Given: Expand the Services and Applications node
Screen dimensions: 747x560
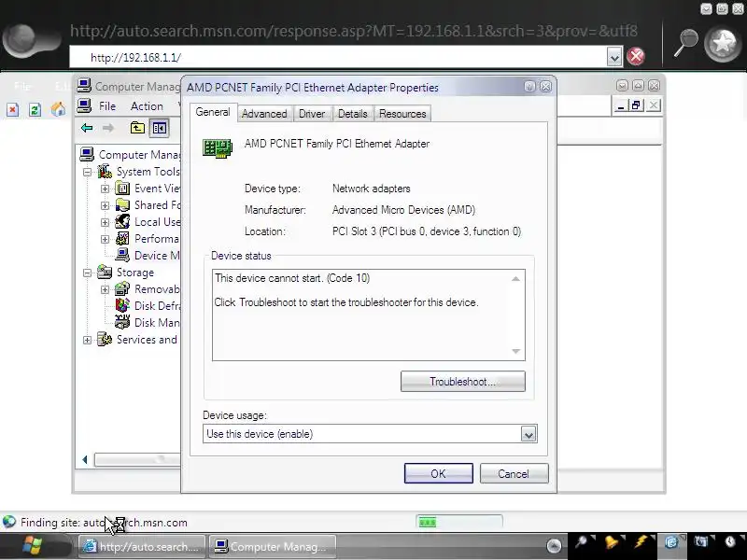Looking at the screenshot, I should tap(87, 340).
